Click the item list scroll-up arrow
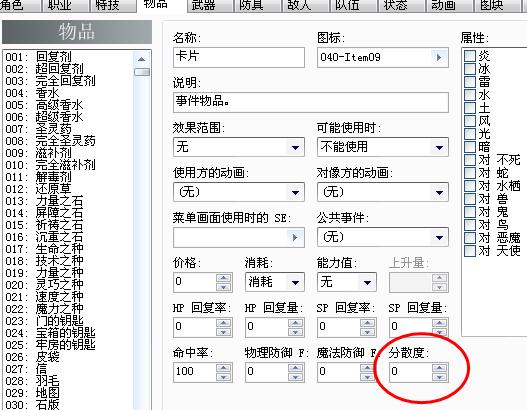 (x=141, y=59)
